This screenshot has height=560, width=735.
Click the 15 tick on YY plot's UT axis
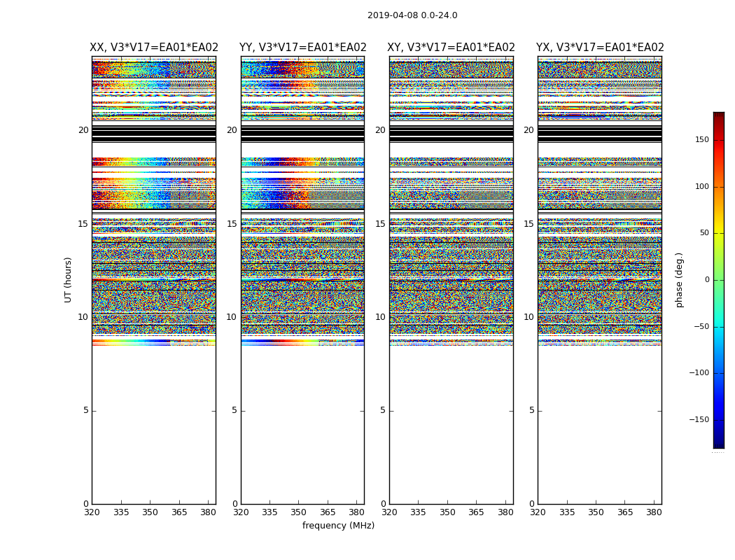pyautogui.click(x=232, y=224)
